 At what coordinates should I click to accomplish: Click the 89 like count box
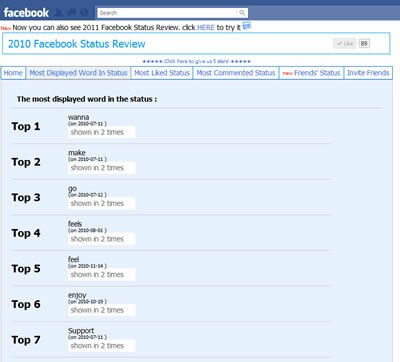pos(364,43)
